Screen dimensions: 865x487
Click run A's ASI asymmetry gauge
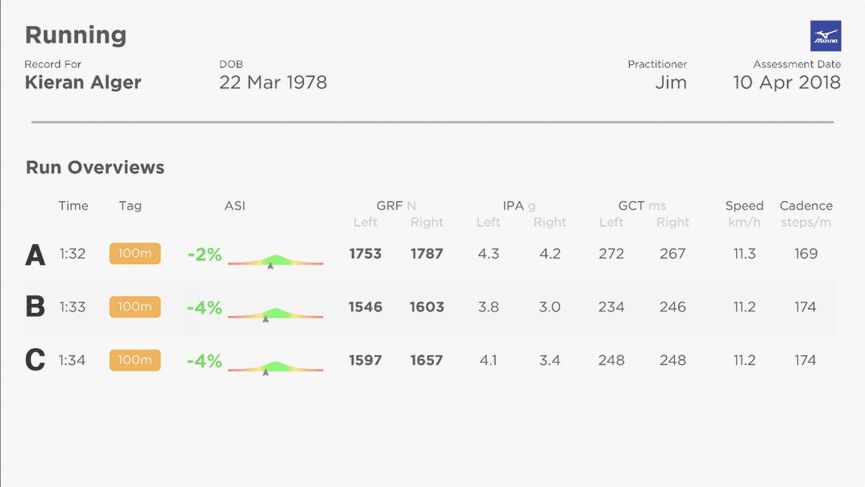click(275, 261)
